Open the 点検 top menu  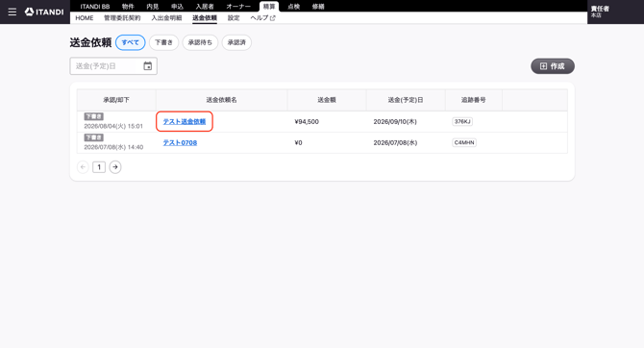[294, 7]
